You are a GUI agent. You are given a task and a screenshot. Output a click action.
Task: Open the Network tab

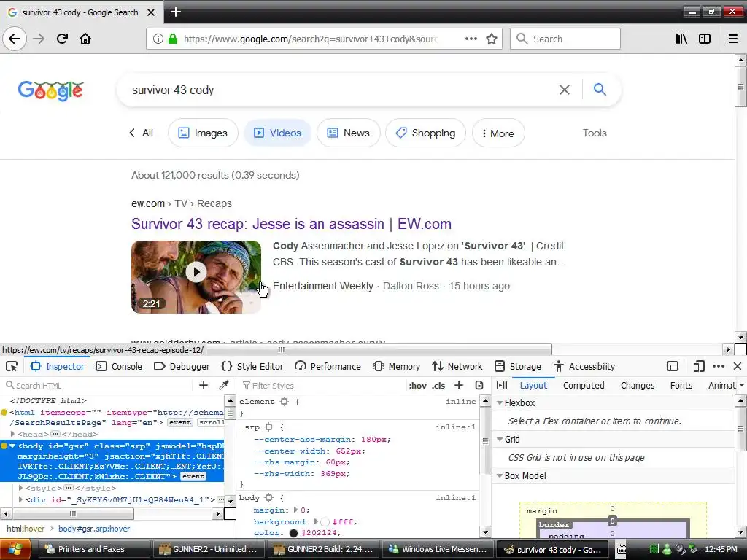(x=457, y=366)
